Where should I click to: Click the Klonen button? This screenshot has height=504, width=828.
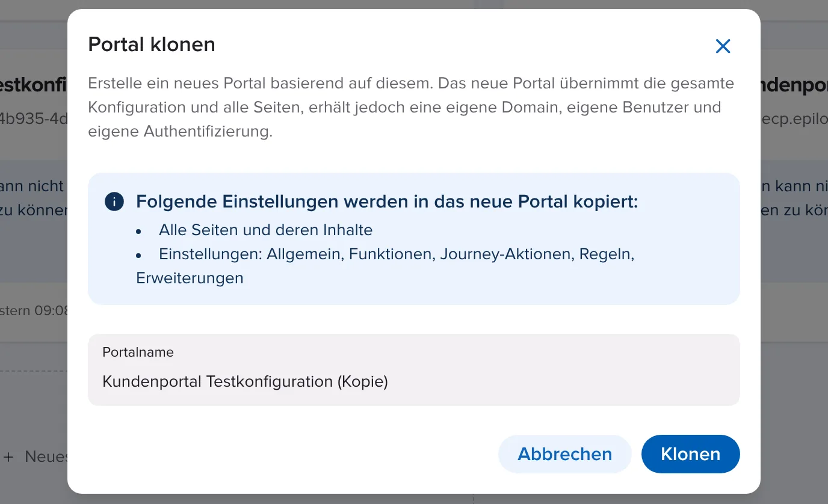tap(690, 454)
